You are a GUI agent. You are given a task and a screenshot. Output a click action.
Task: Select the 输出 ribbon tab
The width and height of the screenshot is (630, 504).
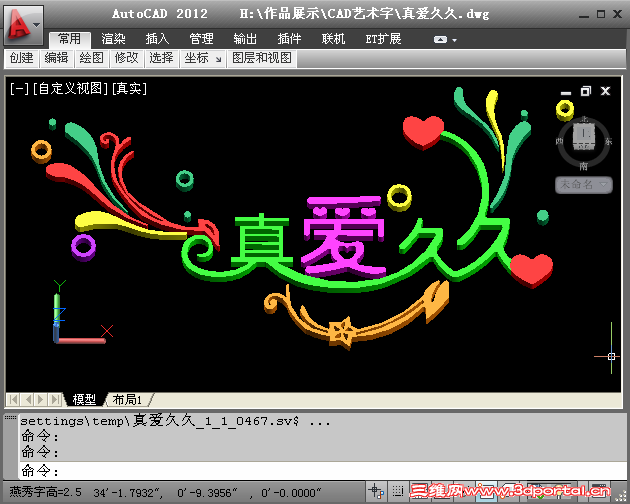point(245,39)
